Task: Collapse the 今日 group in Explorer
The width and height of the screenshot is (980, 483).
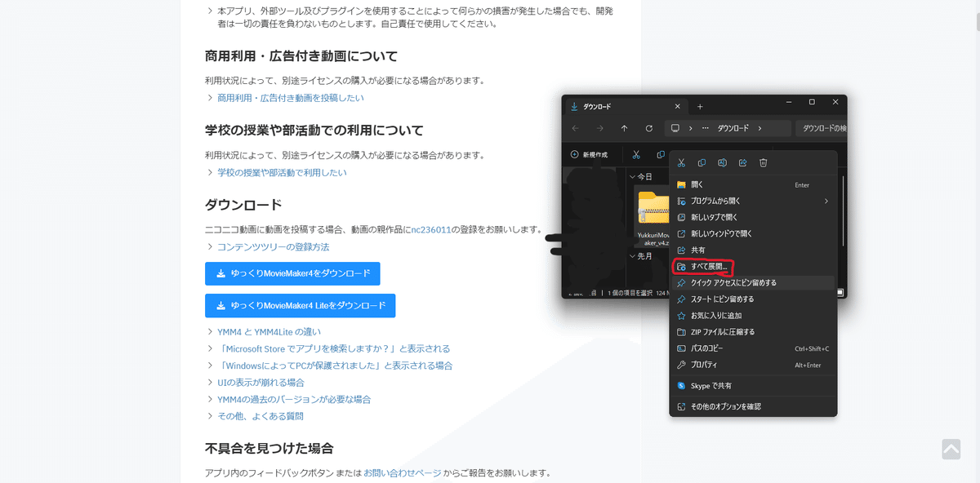Action: coord(632,176)
